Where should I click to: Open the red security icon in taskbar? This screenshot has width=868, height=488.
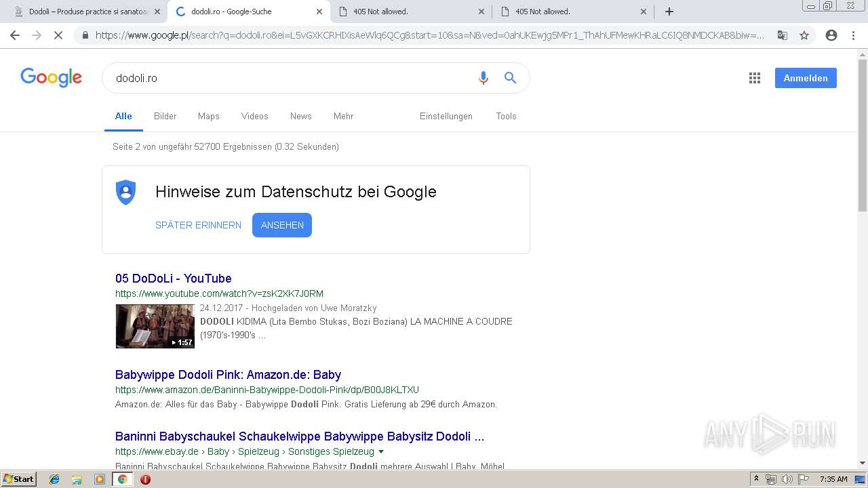point(145,479)
